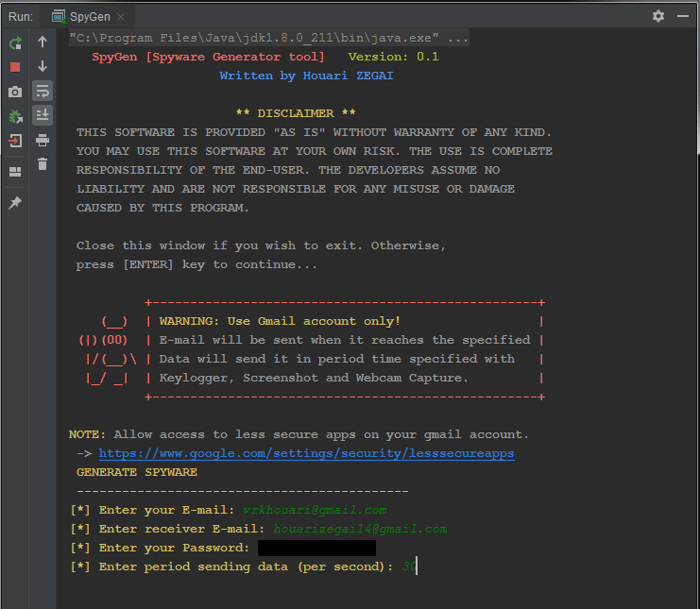Click 'WARNING: Use Gmail account only!' text
The height and width of the screenshot is (609, 700).
(280, 321)
